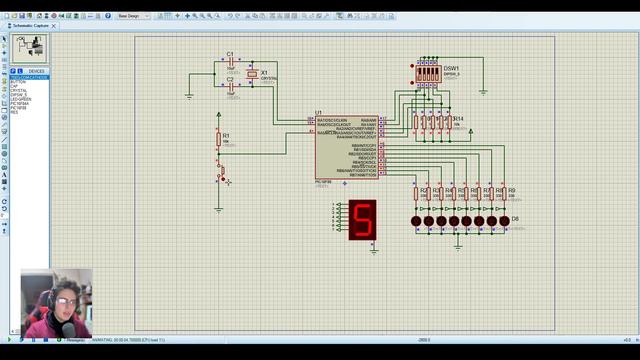Screen dimensions: 640x360
Task: Click the 'L' library manage button
Action: [x=20, y=71]
